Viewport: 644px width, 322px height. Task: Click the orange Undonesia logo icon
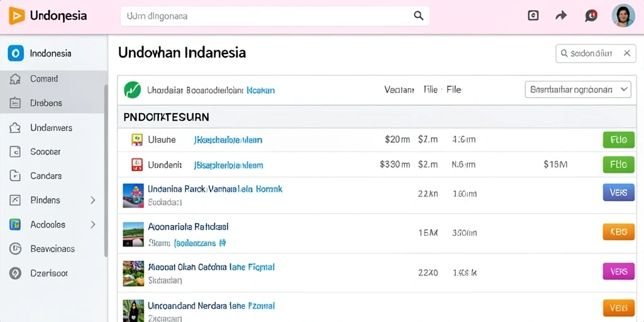point(17,16)
